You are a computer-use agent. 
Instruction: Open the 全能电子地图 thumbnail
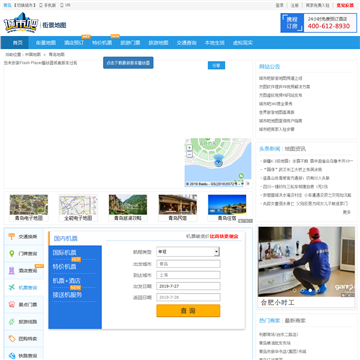[78, 208]
